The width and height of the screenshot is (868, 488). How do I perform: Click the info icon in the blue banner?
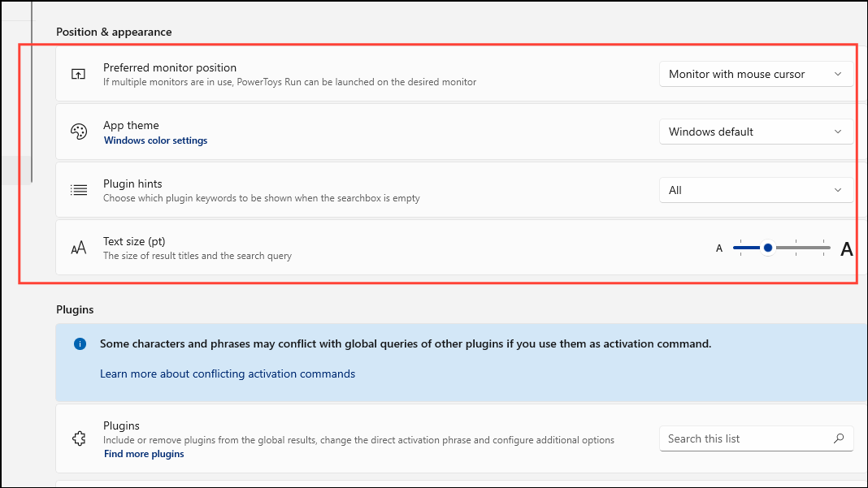[80, 343]
